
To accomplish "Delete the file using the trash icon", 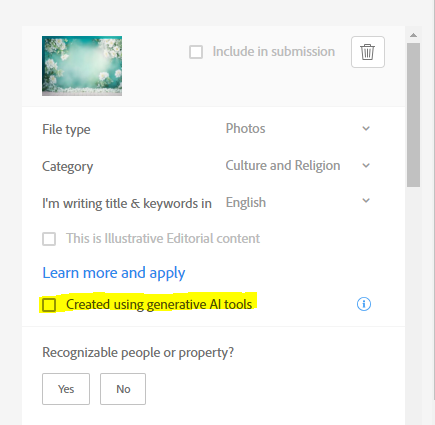I will click(x=368, y=52).
